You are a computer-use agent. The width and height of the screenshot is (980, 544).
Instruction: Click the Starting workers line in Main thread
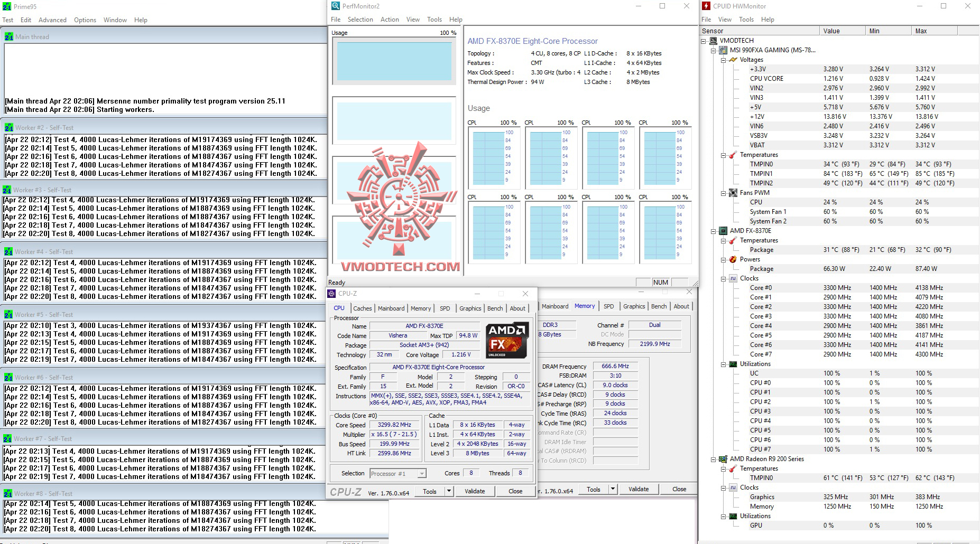click(80, 110)
